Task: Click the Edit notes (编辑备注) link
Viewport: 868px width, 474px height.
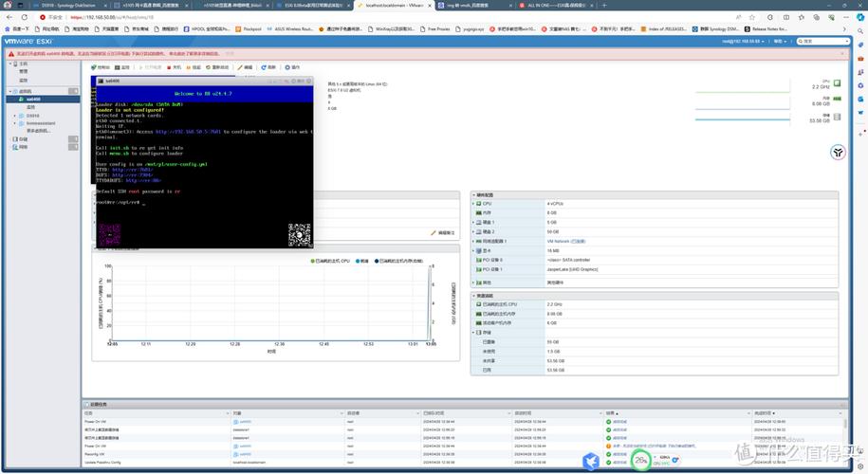Action: pos(444,232)
